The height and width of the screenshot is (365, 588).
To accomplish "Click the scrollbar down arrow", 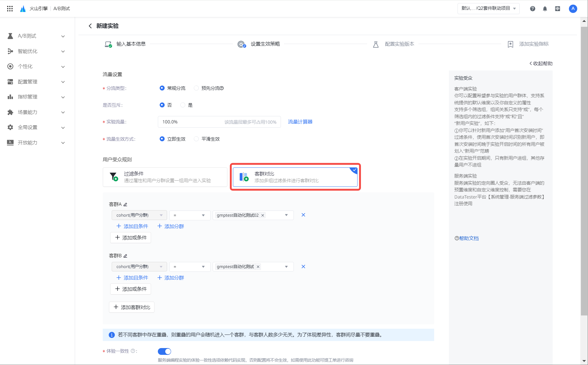I will coord(584,361).
